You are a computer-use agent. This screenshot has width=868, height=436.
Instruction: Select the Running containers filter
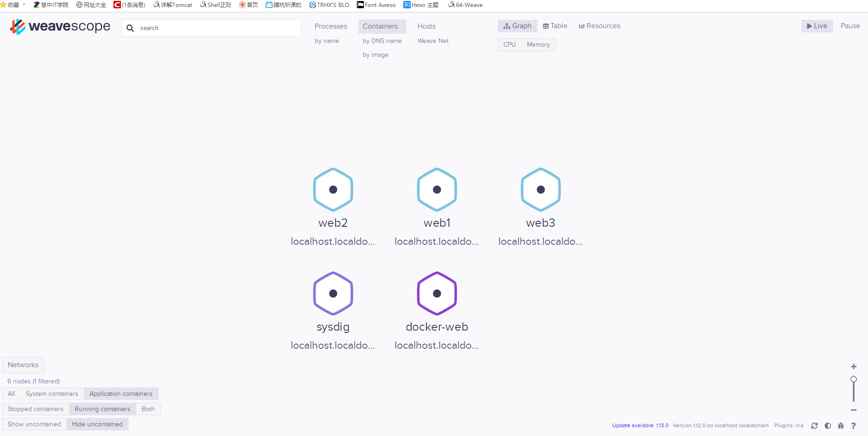[102, 409]
